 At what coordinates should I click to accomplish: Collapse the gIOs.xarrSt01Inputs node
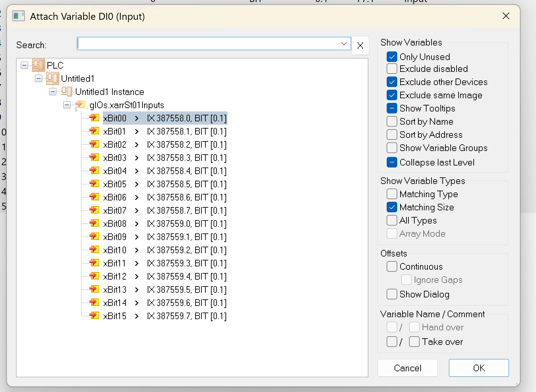click(x=67, y=105)
